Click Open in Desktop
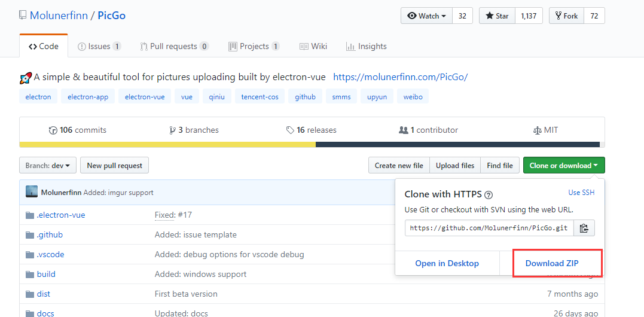 pyautogui.click(x=447, y=263)
